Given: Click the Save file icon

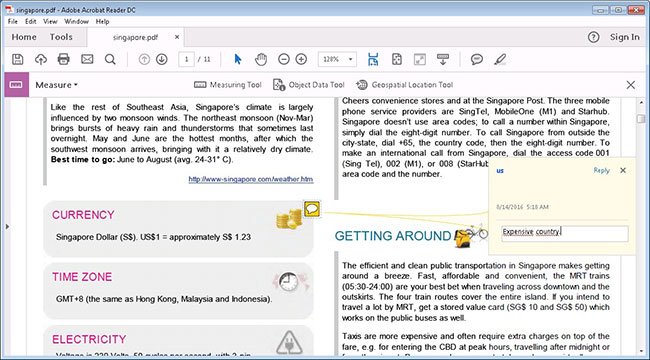Looking at the screenshot, I should (x=17, y=59).
